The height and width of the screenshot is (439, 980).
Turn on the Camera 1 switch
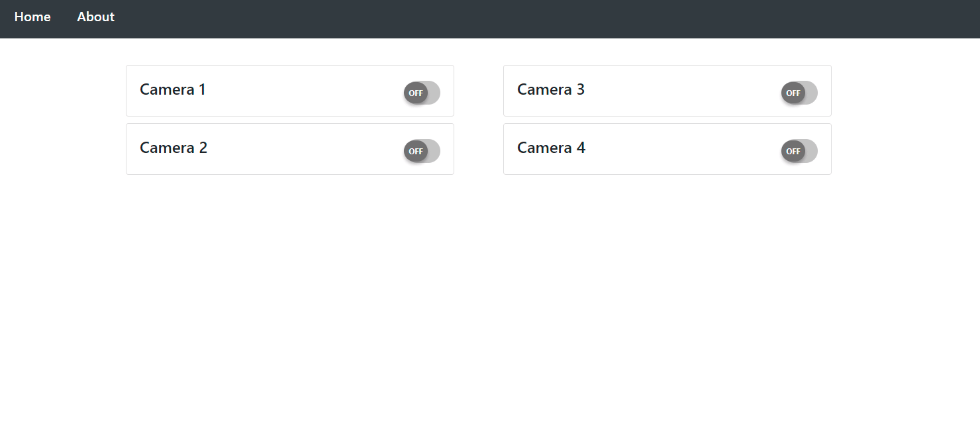[422, 93]
